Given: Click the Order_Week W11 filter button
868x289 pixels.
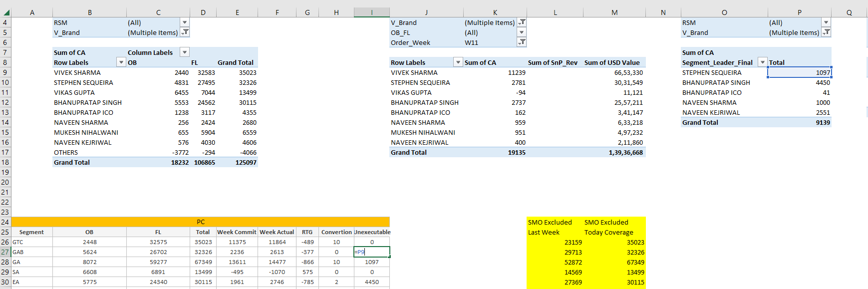Looking at the screenshot, I should click(522, 42).
